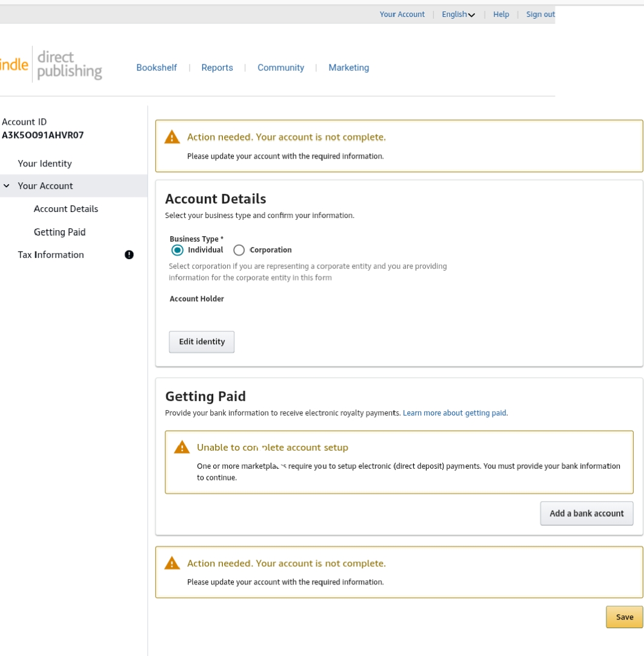
Task: Open Tax Information in the sidebar
Action: [x=51, y=255]
